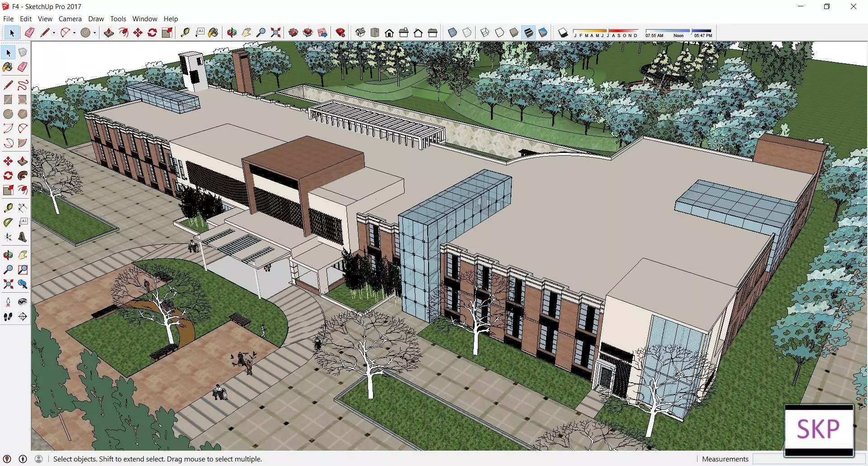Open the Help menu
The width and height of the screenshot is (868, 466).
pos(171,19)
